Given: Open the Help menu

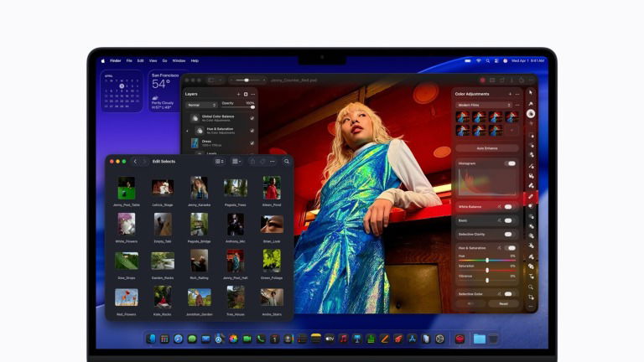Looking at the screenshot, I should coord(195,60).
